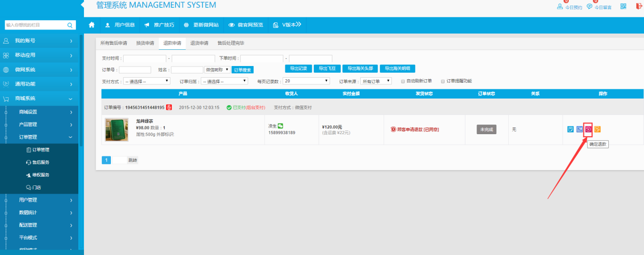
Task: Click the 导出记录 button
Action: click(298, 68)
